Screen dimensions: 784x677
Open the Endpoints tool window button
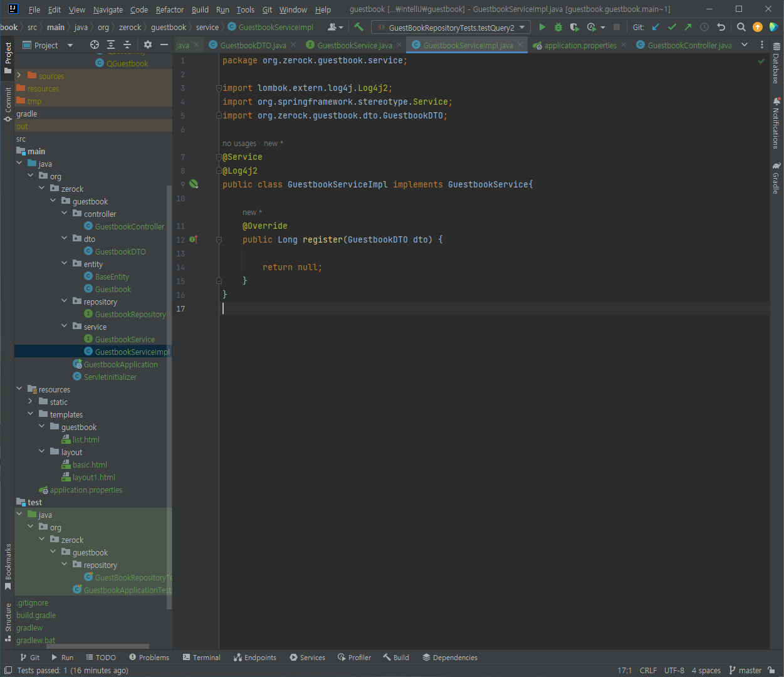tap(255, 657)
